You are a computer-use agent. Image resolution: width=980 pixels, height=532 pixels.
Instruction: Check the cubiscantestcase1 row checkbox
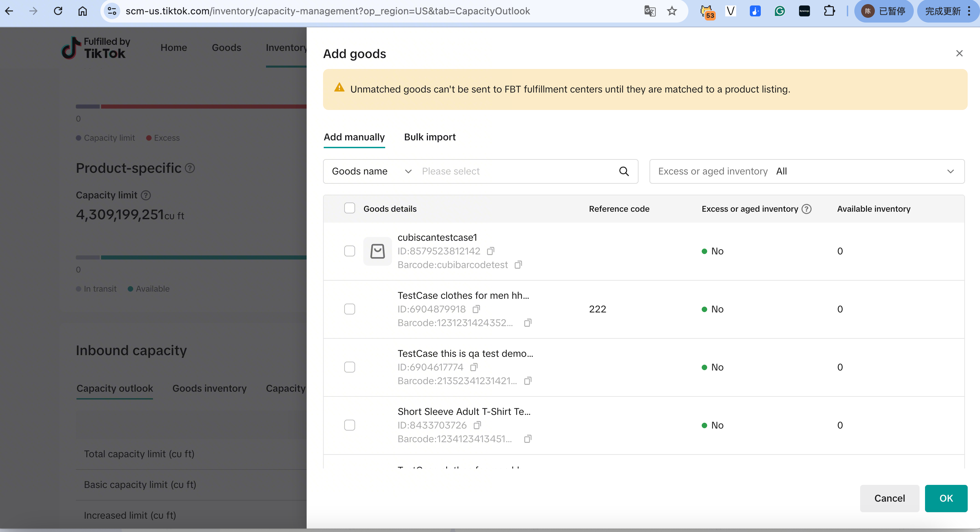[349, 251]
